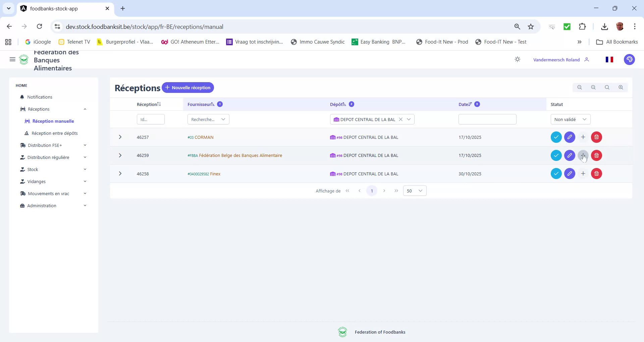The height and width of the screenshot is (342, 644).
Task: Open the Non validé status dropdown
Action: click(570, 119)
